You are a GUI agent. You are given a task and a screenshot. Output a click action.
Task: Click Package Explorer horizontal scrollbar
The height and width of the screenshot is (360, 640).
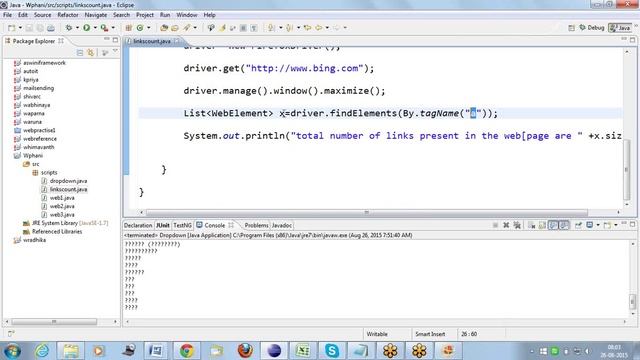tap(54, 322)
